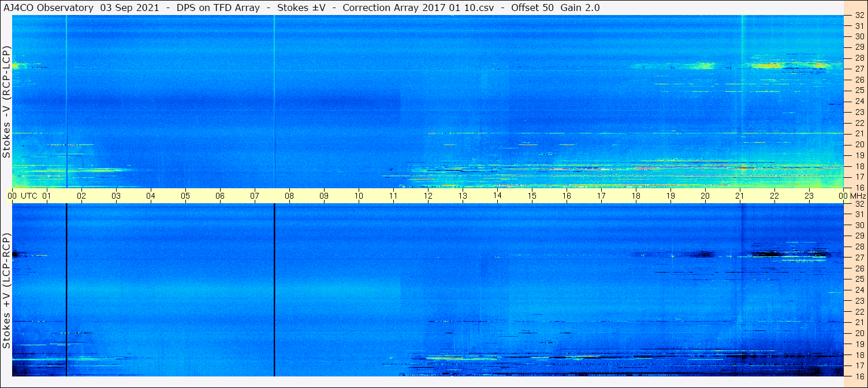The height and width of the screenshot is (388, 868).
Task: Click frequency tick 27 in Stokes -V panel
Action: [859, 69]
